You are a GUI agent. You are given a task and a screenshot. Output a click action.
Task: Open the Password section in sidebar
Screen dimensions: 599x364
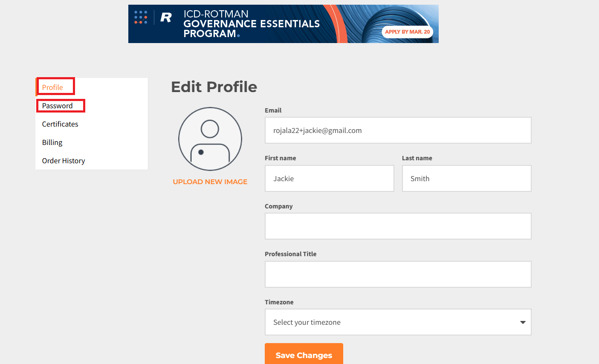(58, 106)
